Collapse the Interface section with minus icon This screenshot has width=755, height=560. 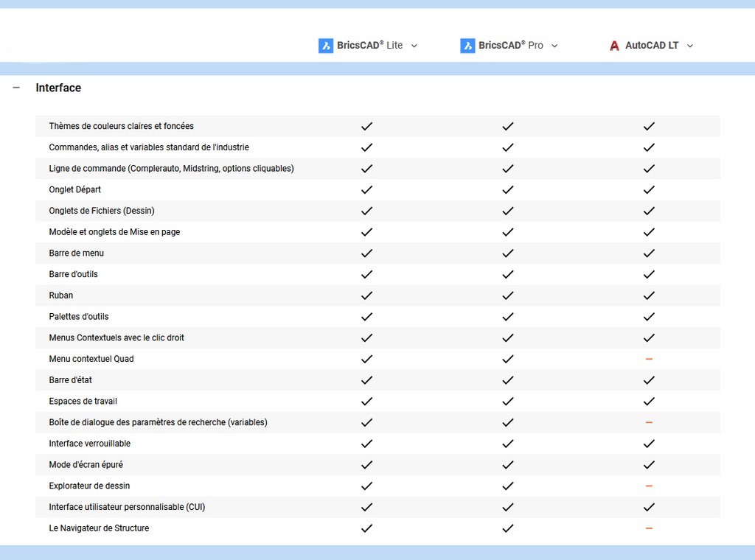pyautogui.click(x=16, y=88)
